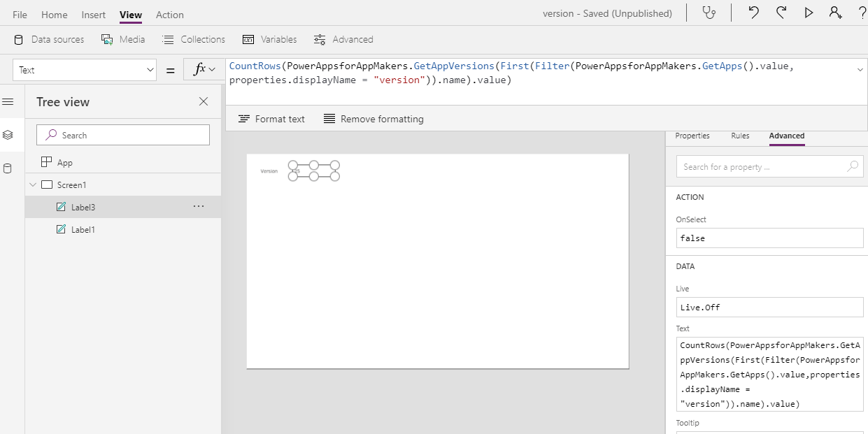This screenshot has width=868, height=434.
Task: Open the App checker stethoscope icon
Action: point(709,13)
